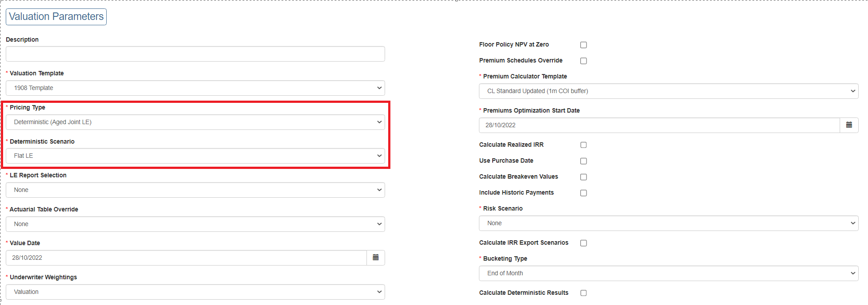
Task: Check Premium Schedules Override box
Action: 583,61
